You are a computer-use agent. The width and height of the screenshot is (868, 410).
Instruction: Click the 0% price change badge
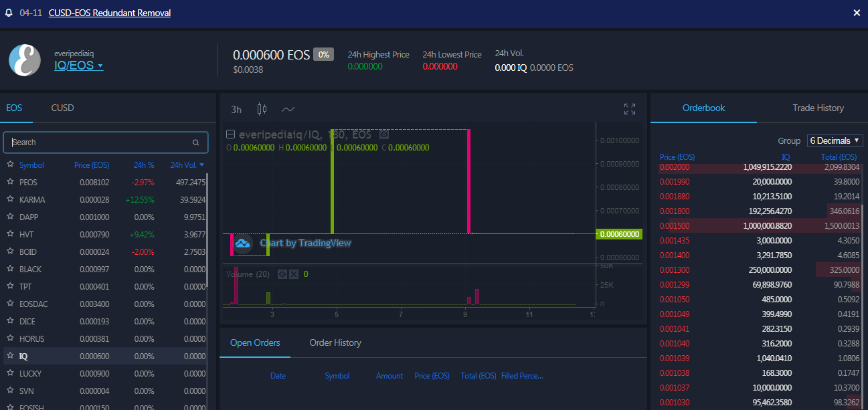[x=323, y=55]
